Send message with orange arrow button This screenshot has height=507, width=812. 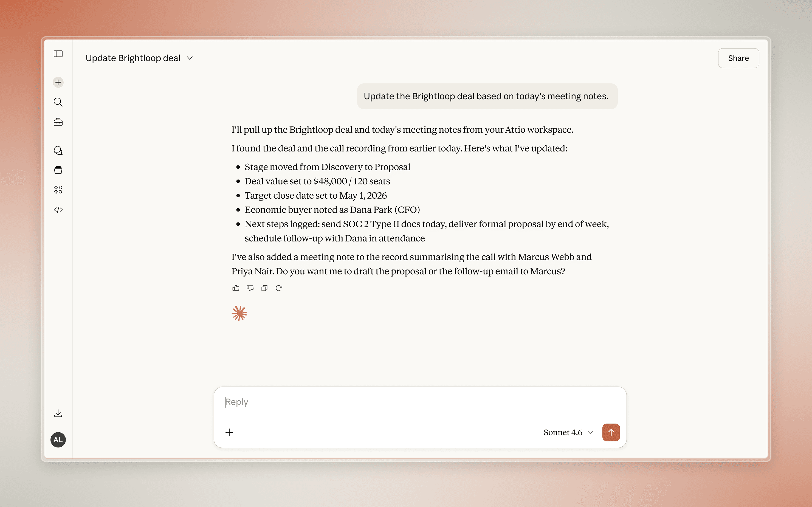pyautogui.click(x=611, y=432)
